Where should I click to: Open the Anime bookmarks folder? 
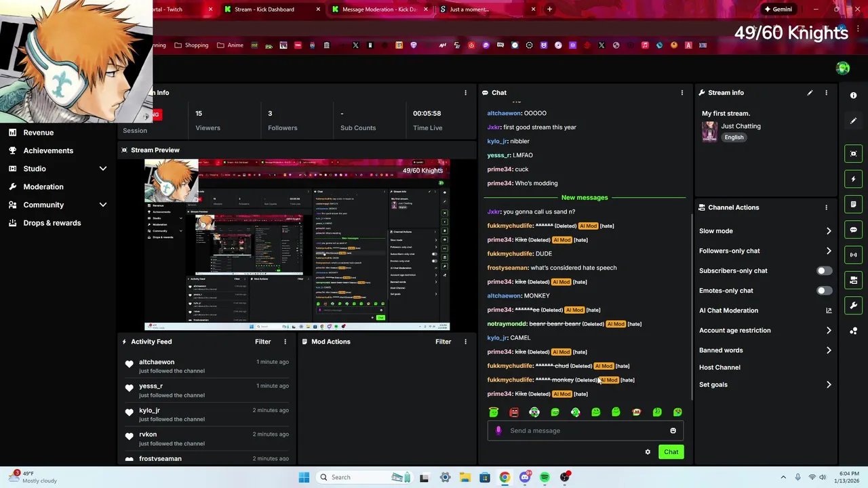(x=230, y=45)
